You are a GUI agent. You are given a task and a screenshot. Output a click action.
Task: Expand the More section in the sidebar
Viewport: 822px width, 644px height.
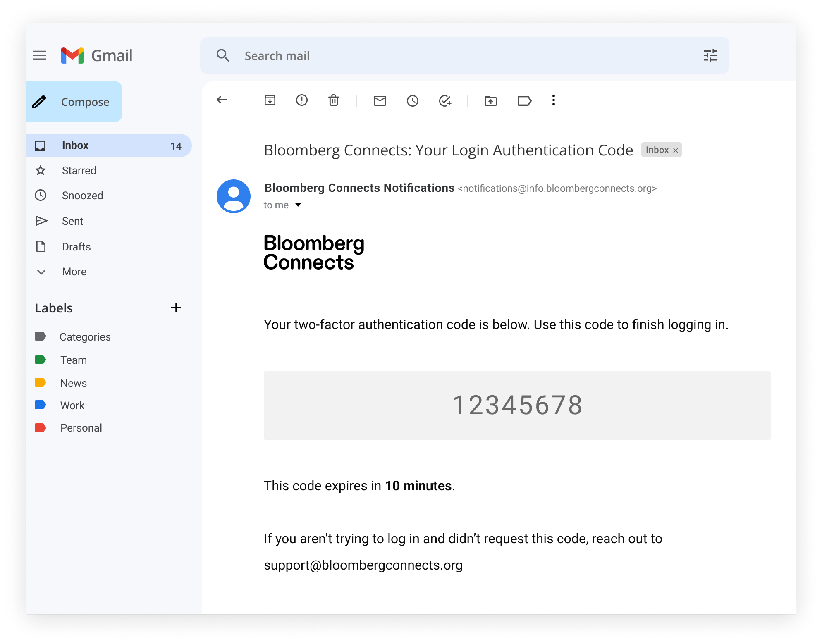74,272
